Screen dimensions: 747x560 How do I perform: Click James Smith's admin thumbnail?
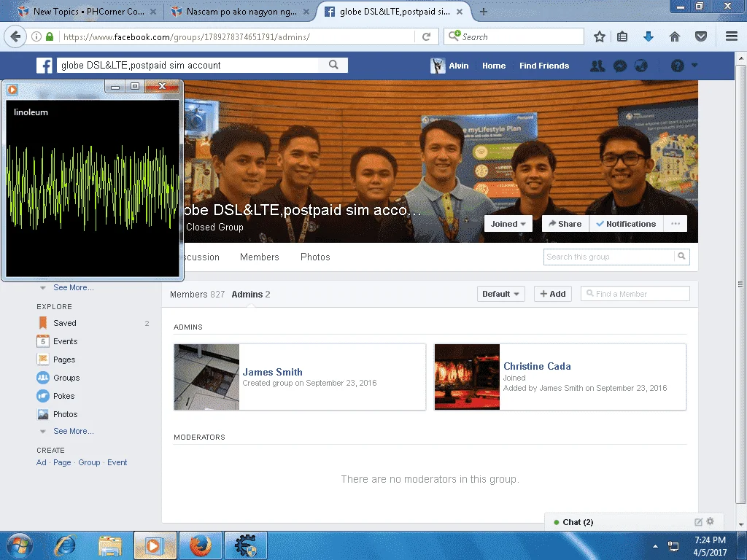[x=206, y=377]
